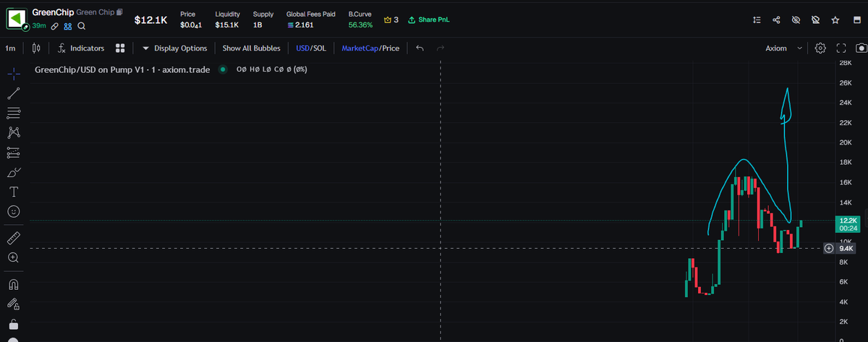
Task: Toggle the panel layout icon
Action: pyautogui.click(x=856, y=20)
